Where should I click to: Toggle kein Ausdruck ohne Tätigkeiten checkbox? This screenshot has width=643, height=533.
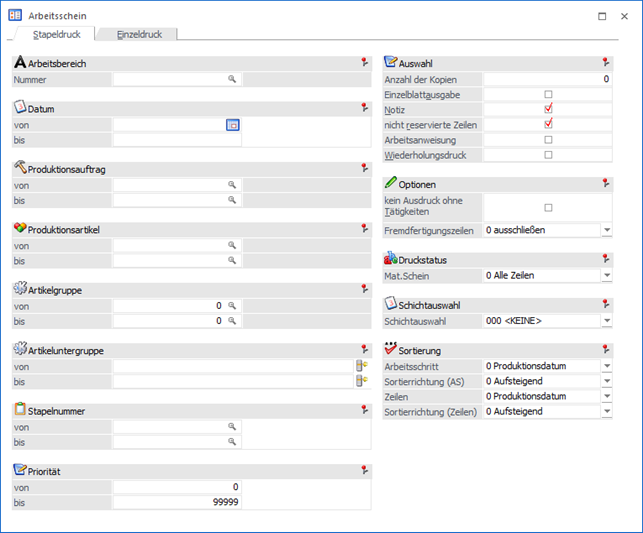(547, 207)
